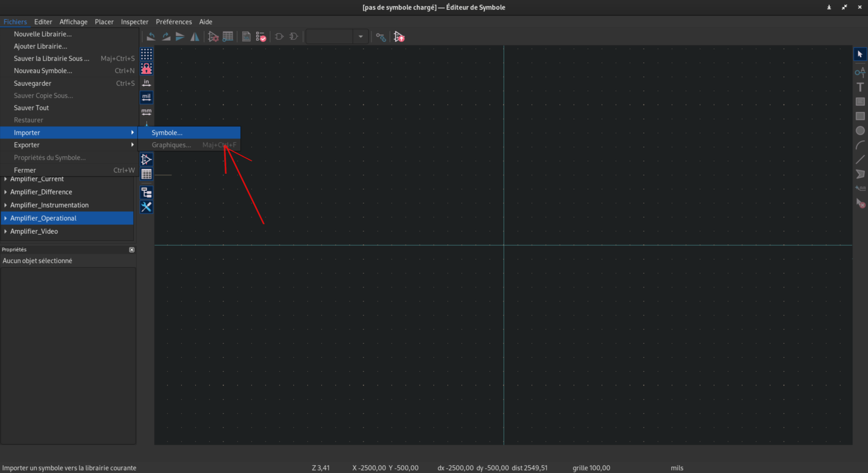Select alternate De Morgan body style
This screenshot has height=473, width=868.
coord(294,37)
